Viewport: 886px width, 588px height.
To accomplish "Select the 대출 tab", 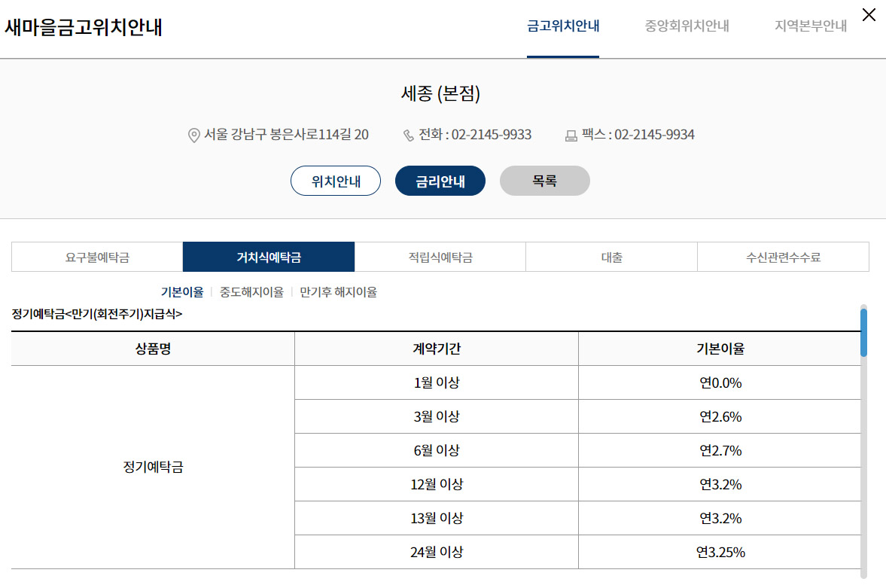I will (611, 256).
